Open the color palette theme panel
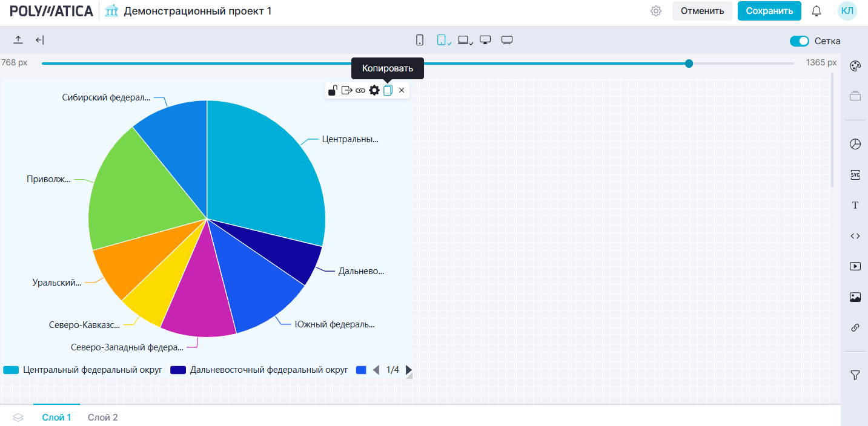Viewport: 868px width, 426px height. 855,66
